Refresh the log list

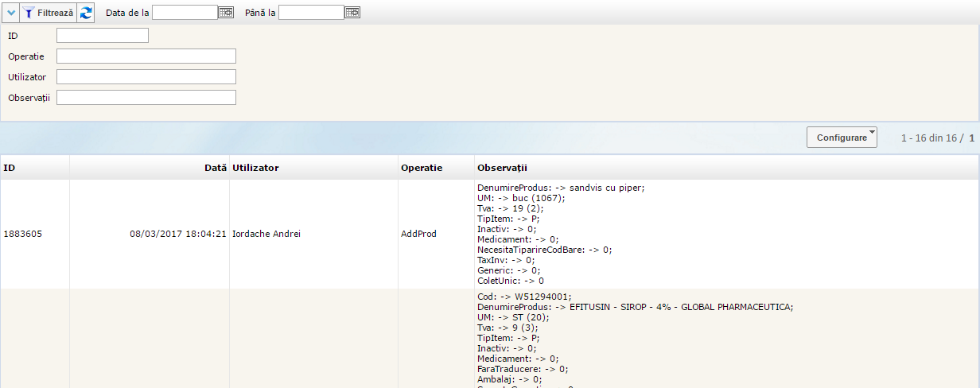pos(86,13)
